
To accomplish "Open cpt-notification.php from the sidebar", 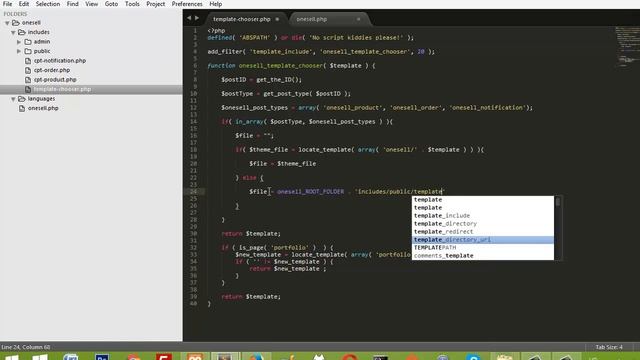I will [x=60, y=60].
